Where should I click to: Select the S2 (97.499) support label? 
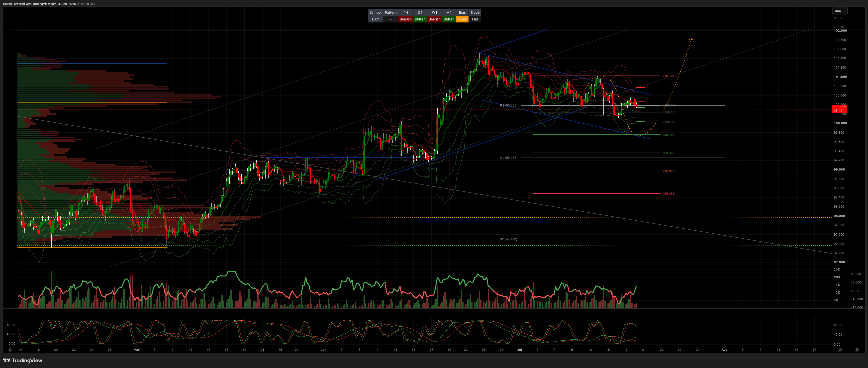[508, 239]
